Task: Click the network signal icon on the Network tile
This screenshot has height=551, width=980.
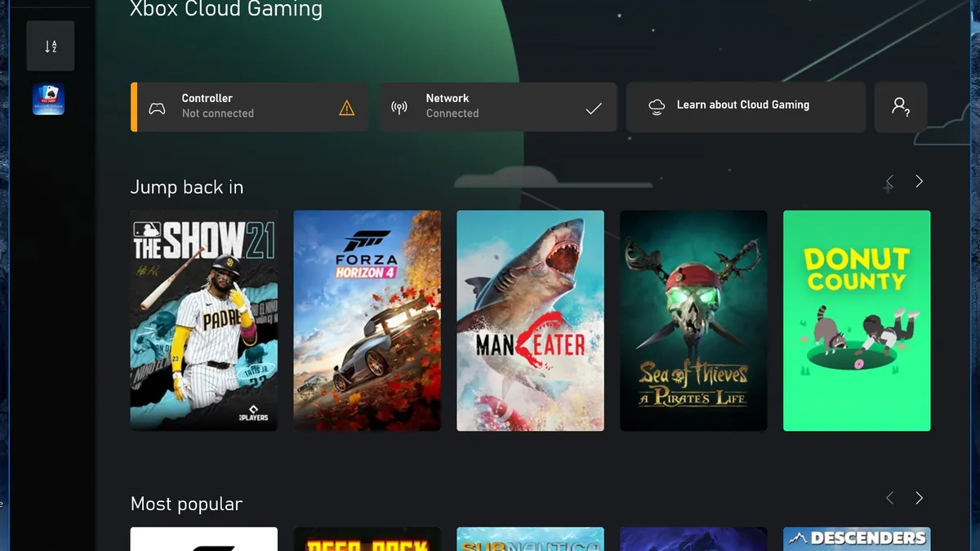Action: tap(399, 106)
